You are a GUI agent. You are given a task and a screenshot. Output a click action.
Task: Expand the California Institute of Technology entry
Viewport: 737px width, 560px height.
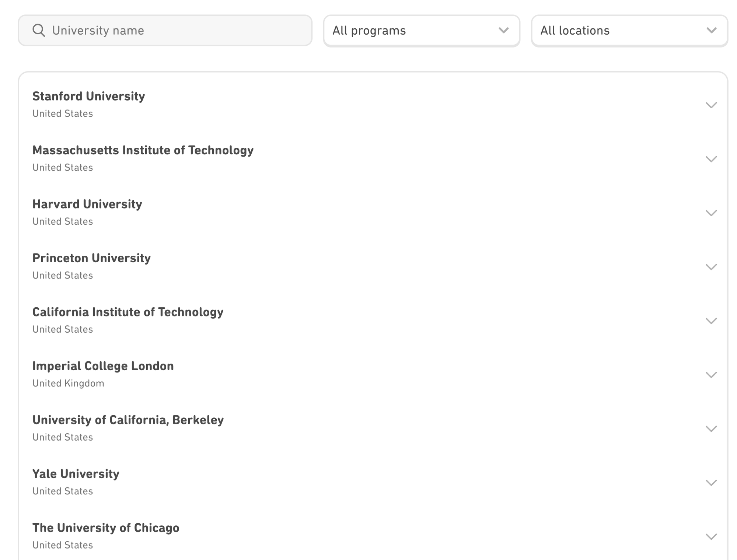pos(711,321)
